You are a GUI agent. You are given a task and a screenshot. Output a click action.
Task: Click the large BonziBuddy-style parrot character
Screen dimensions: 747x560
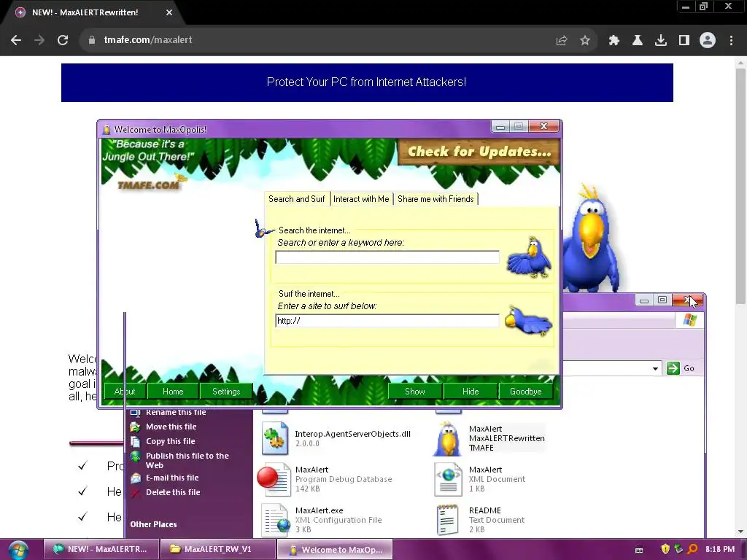[591, 239]
